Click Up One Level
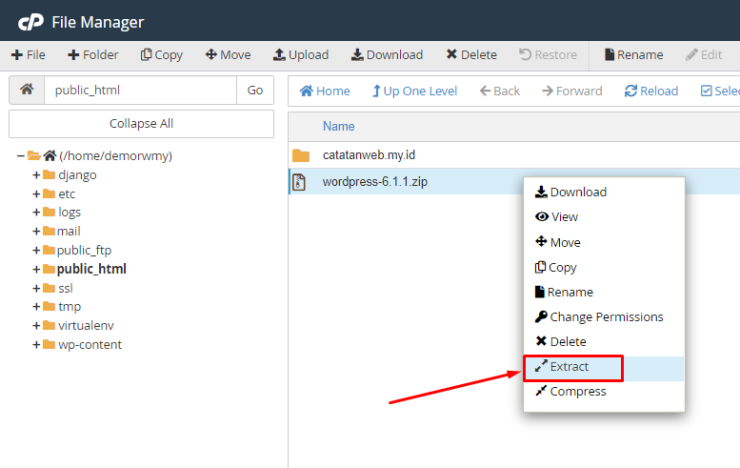Screen dimensions: 740x468 pyautogui.click(x=415, y=91)
